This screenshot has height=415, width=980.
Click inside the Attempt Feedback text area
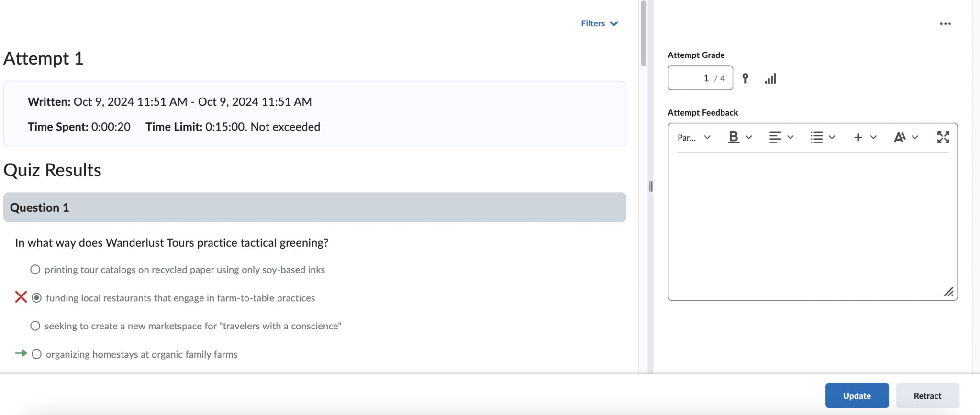pos(812,225)
